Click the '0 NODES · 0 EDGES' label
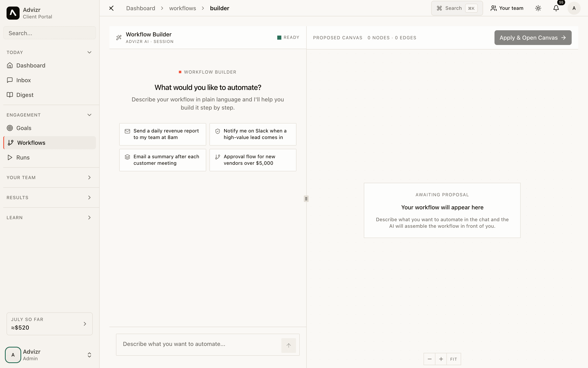The height and width of the screenshot is (368, 588). 392,38
